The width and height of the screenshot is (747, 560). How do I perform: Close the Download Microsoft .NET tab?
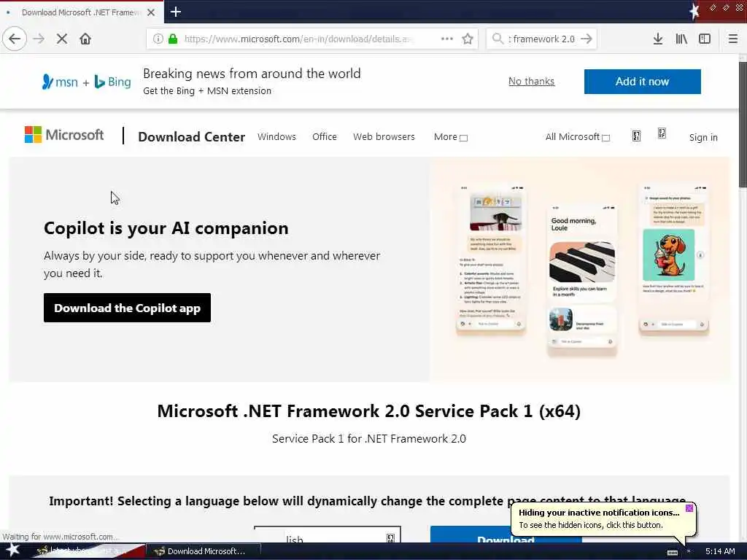(x=151, y=12)
